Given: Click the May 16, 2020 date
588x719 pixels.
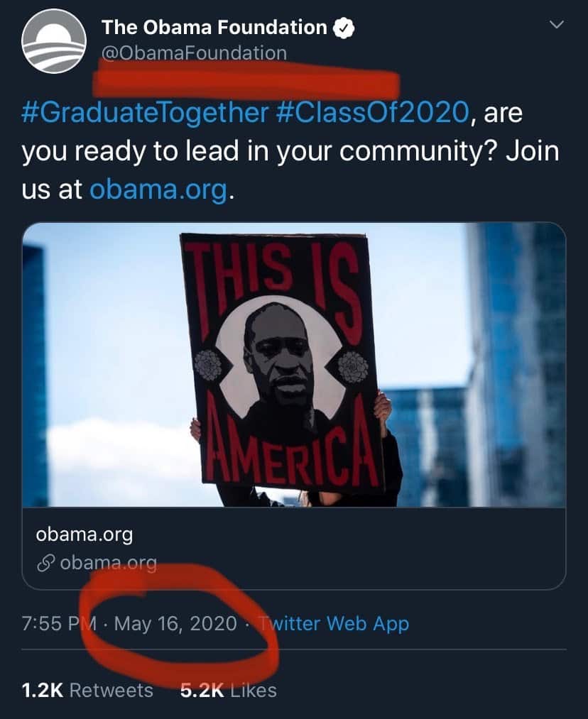Looking at the screenshot, I should 175,624.
